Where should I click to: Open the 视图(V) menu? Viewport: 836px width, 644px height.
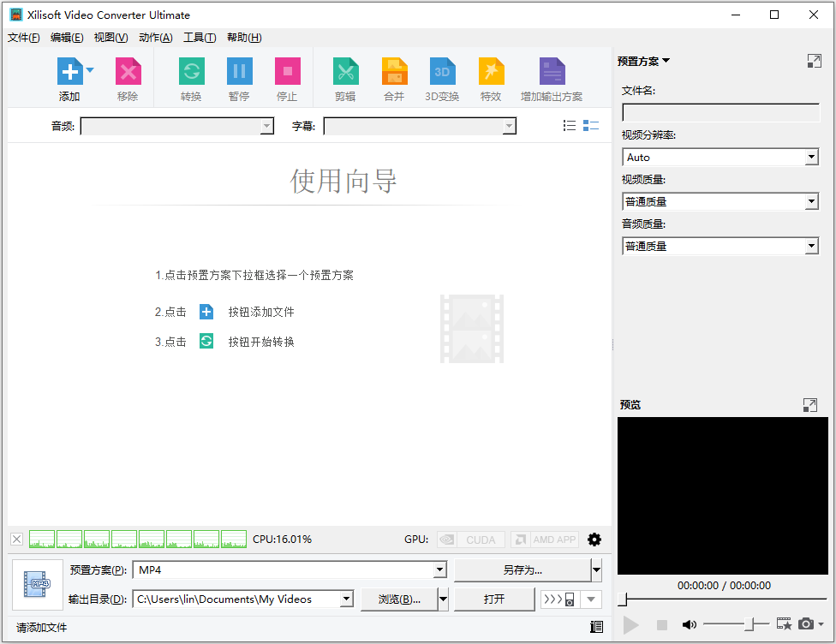(x=110, y=38)
